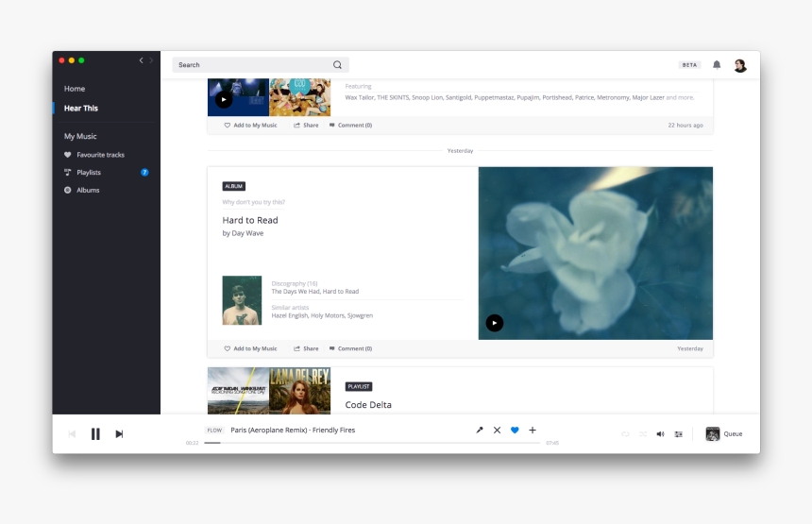The height and width of the screenshot is (524, 812).
Task: Go forward with the right arrow
Action: point(151,60)
